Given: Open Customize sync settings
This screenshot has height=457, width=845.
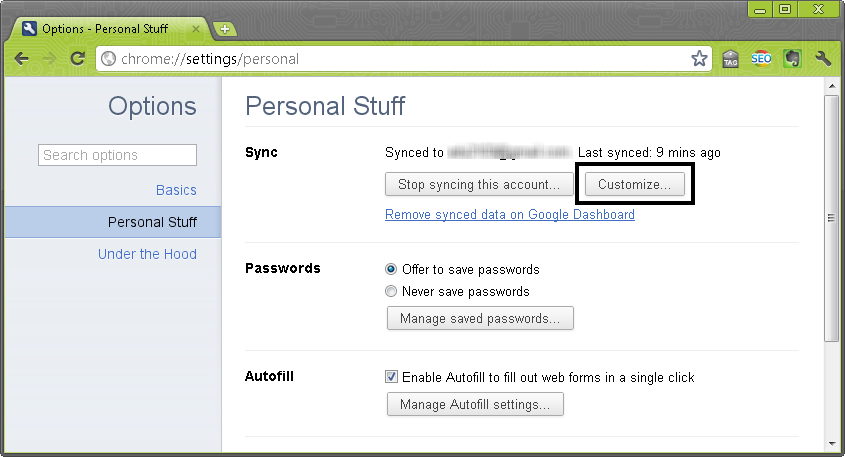Looking at the screenshot, I should [x=634, y=184].
